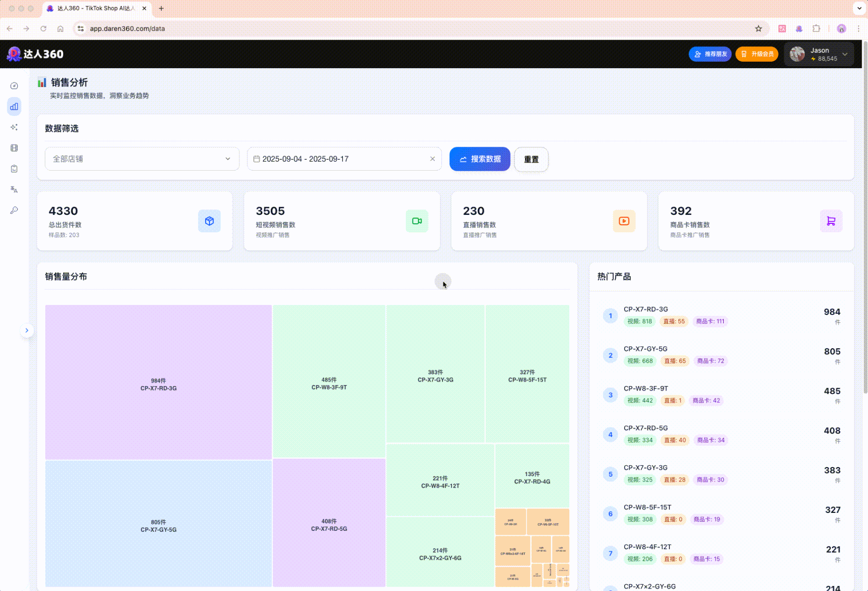868x591 pixels.
Task: Open the key icon in sidebar
Action: [14, 210]
